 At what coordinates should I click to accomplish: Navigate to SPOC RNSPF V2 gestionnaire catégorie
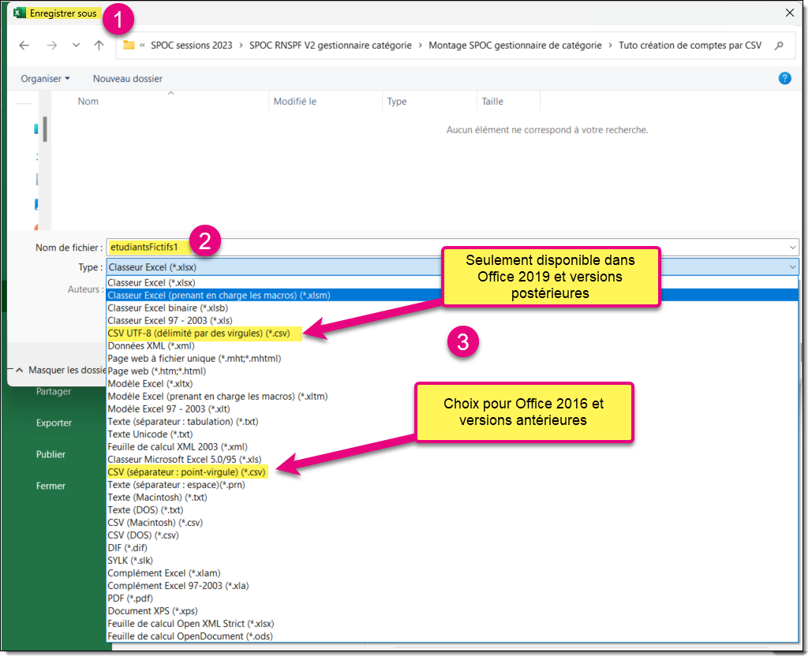click(331, 46)
